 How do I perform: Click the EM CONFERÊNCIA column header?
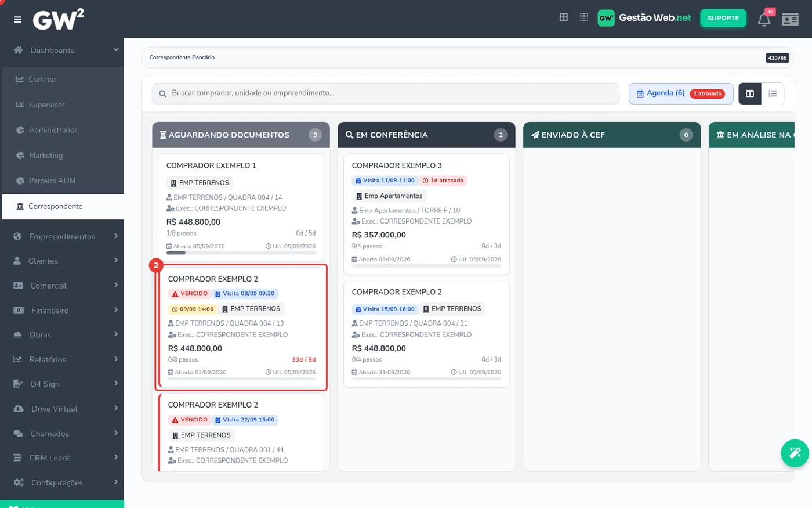pyautogui.click(x=426, y=135)
